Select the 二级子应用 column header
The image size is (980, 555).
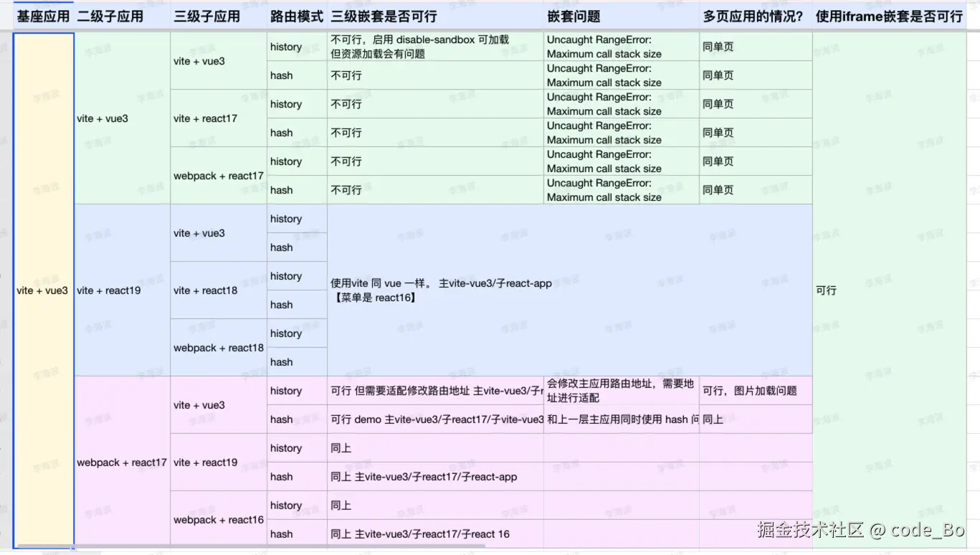tap(122, 16)
